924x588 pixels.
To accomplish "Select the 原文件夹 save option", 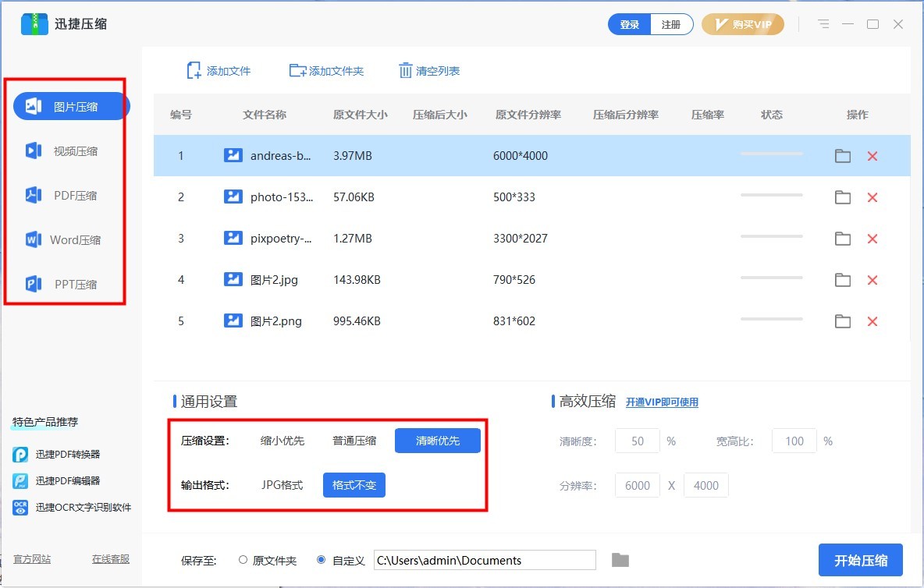I will (x=243, y=560).
